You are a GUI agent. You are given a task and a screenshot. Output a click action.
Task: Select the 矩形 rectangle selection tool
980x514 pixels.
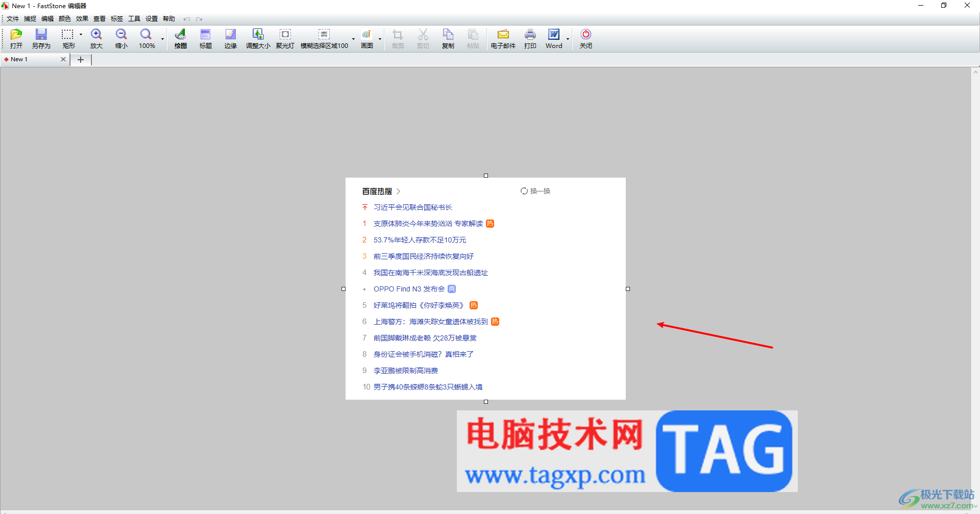click(68, 39)
